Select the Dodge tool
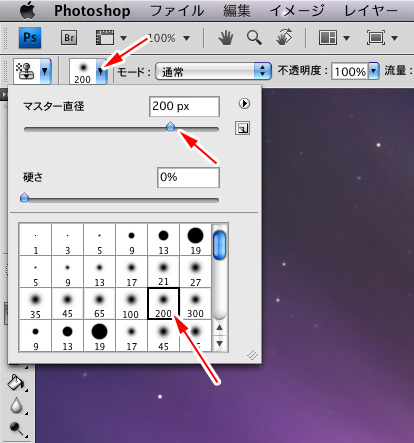Image resolution: width=414 pixels, height=443 pixels. click(16, 429)
